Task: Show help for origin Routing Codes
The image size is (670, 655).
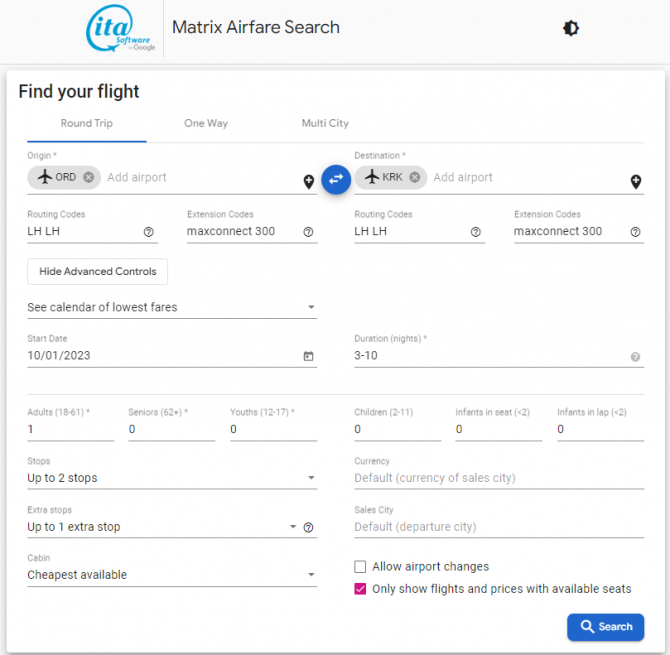Action: tap(149, 232)
